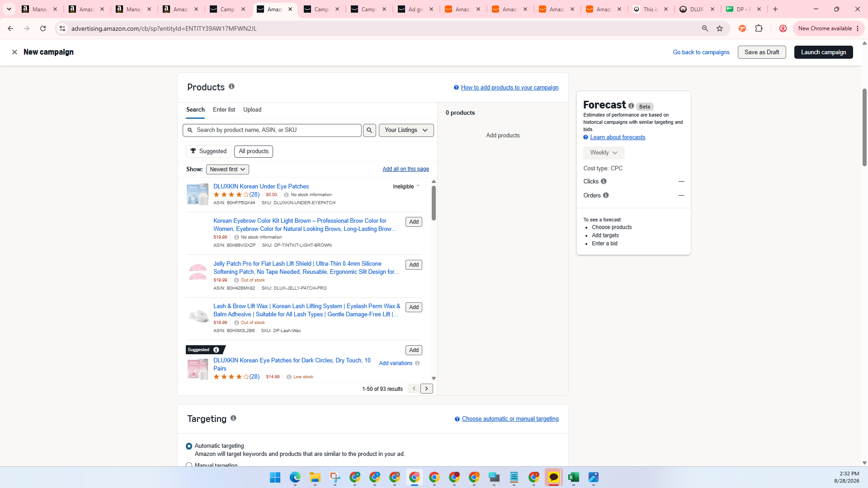
Task: Open a new browser tab with plus icon
Action: (x=775, y=9)
